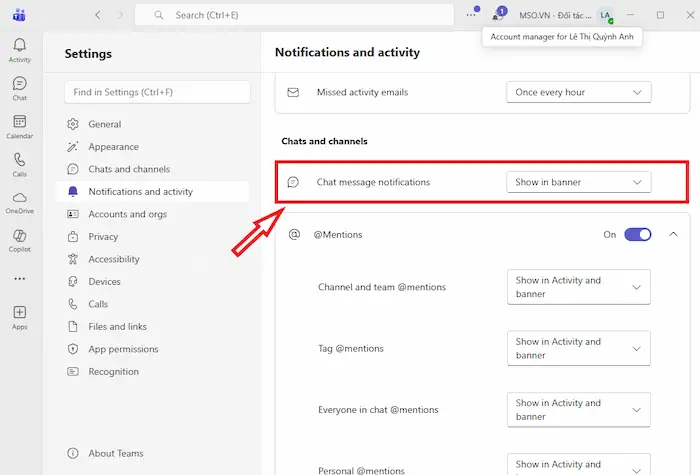700x475 pixels.
Task: Open Missed activity emails dropdown
Action: click(578, 92)
